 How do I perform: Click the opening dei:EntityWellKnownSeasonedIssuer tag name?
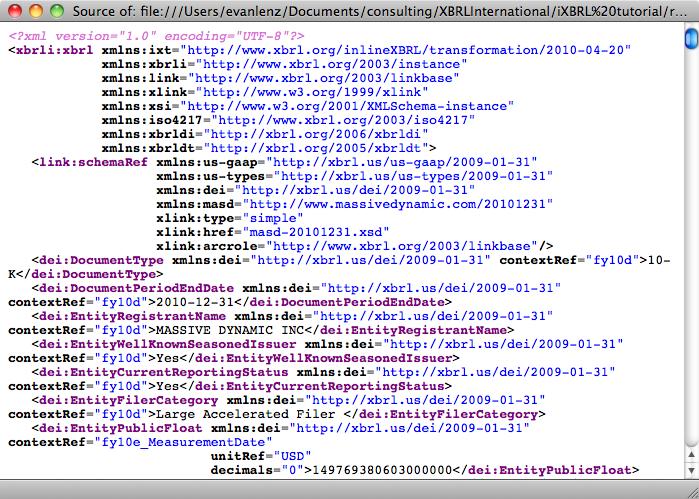(x=167, y=344)
